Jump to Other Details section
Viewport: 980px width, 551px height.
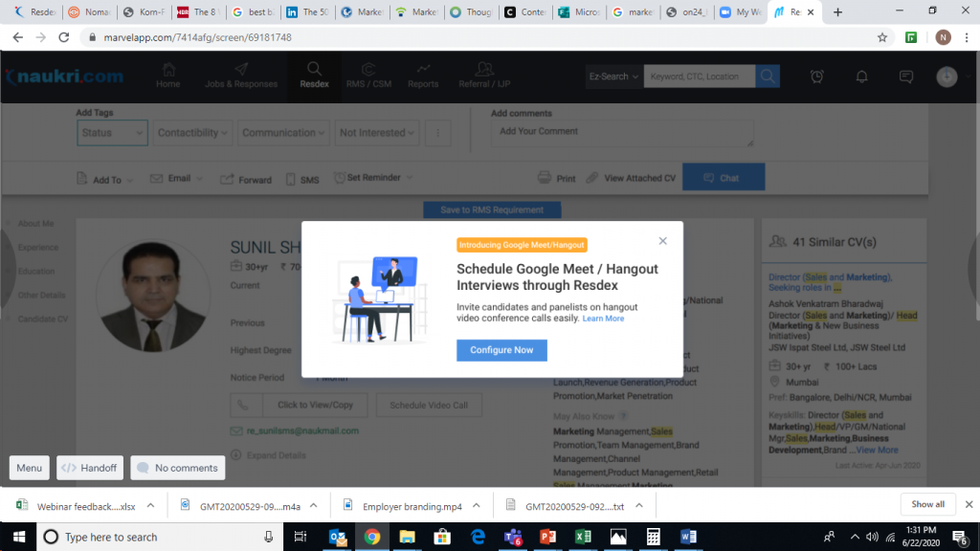point(41,295)
